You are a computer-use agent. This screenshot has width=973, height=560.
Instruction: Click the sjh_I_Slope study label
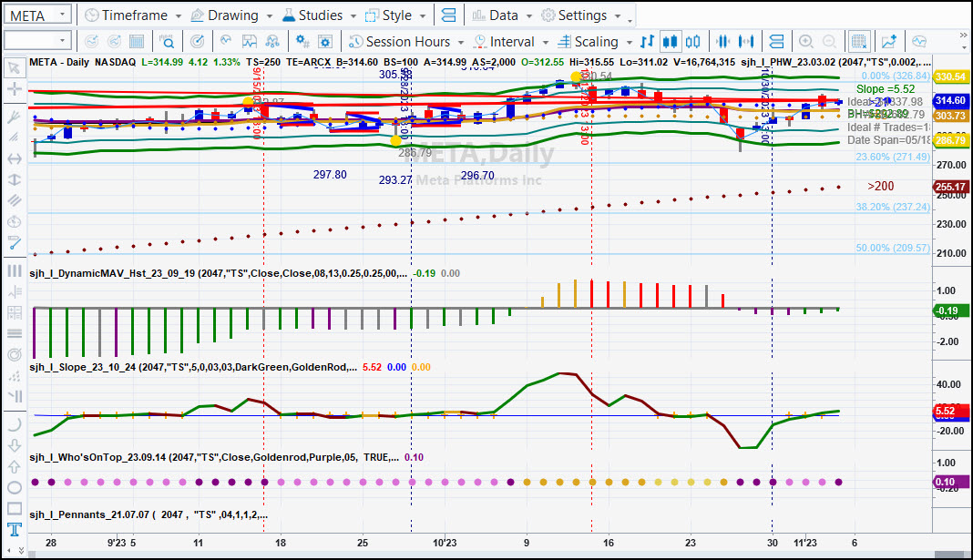coord(193,367)
